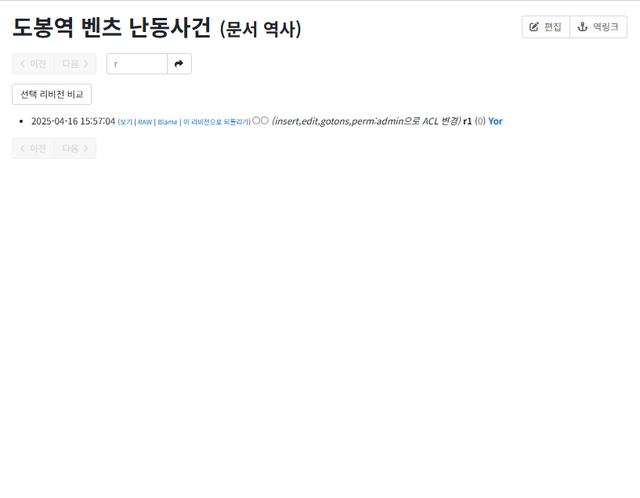
Task: Open the 보기 link for r1
Action: (126, 122)
